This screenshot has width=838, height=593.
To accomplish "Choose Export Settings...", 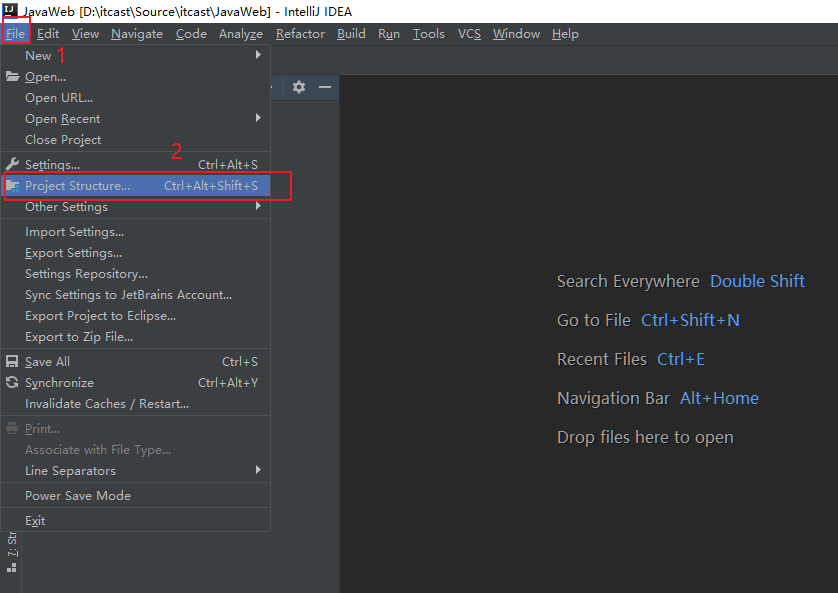I will [x=136, y=253].
